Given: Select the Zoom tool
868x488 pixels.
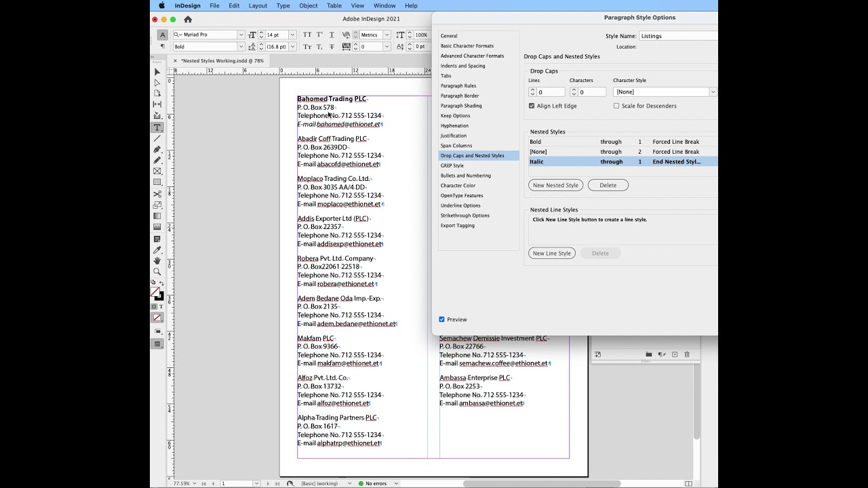Looking at the screenshot, I should [157, 272].
